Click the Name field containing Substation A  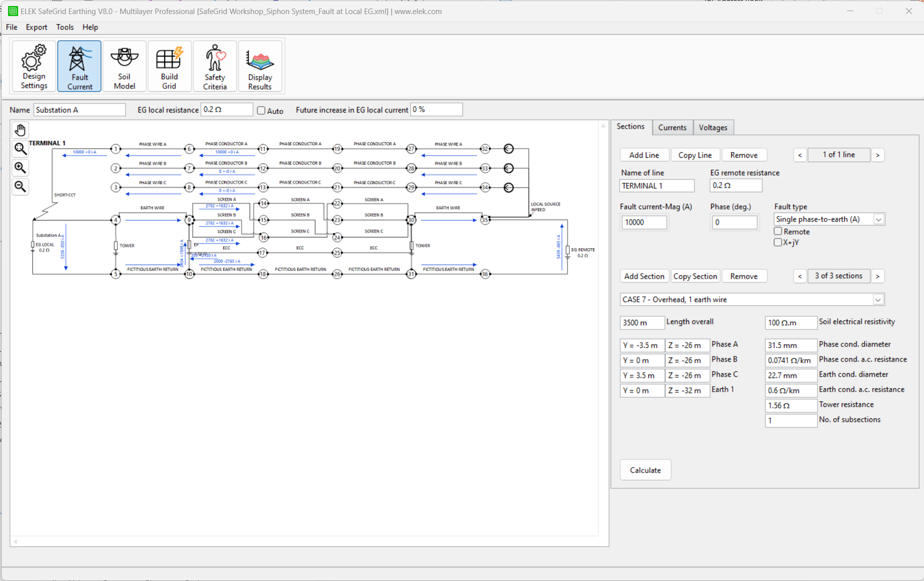[x=79, y=110]
